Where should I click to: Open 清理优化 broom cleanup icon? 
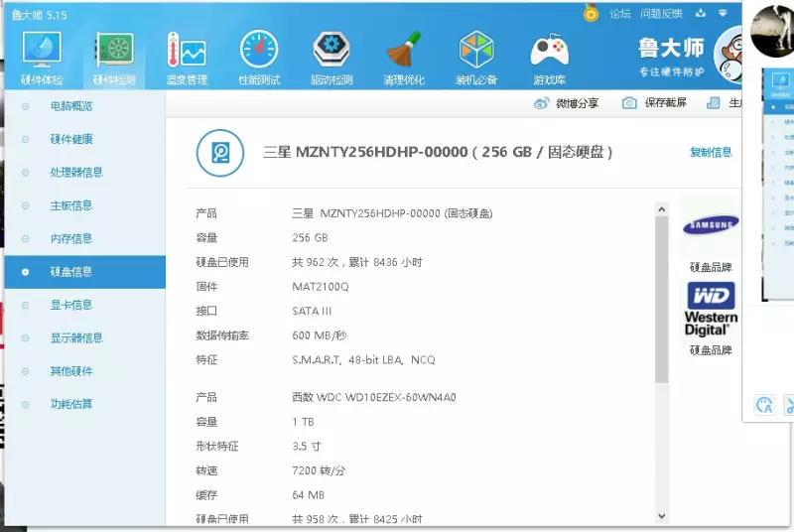[x=404, y=50]
